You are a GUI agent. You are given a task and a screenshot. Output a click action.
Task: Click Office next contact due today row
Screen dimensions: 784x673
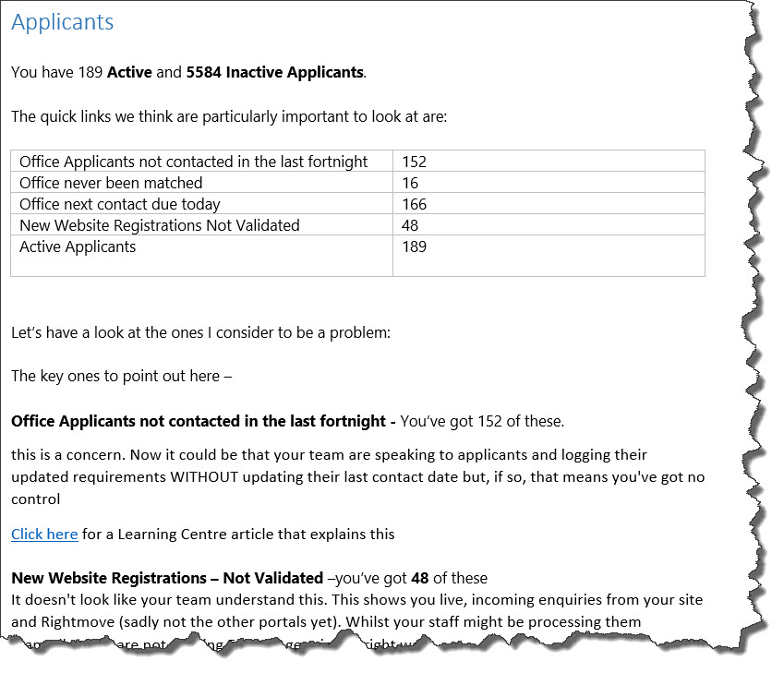[x=357, y=203]
